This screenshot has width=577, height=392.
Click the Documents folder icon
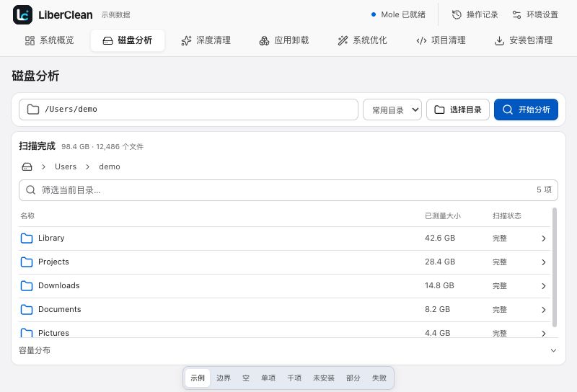[x=27, y=310]
